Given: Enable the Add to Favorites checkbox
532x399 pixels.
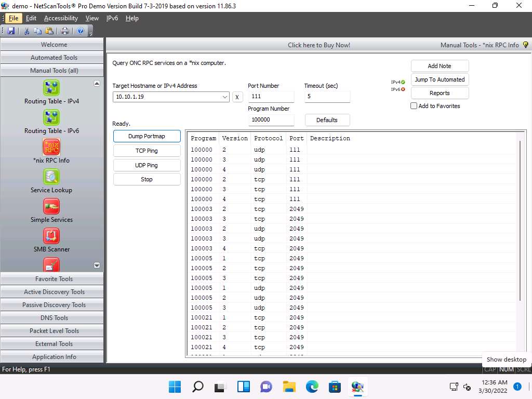Looking at the screenshot, I should click(414, 106).
